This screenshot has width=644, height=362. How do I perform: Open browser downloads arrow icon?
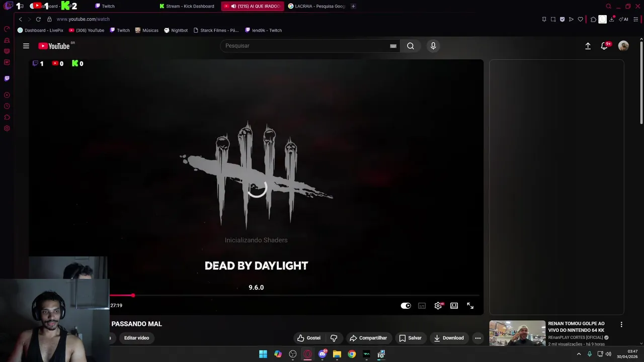612,19
